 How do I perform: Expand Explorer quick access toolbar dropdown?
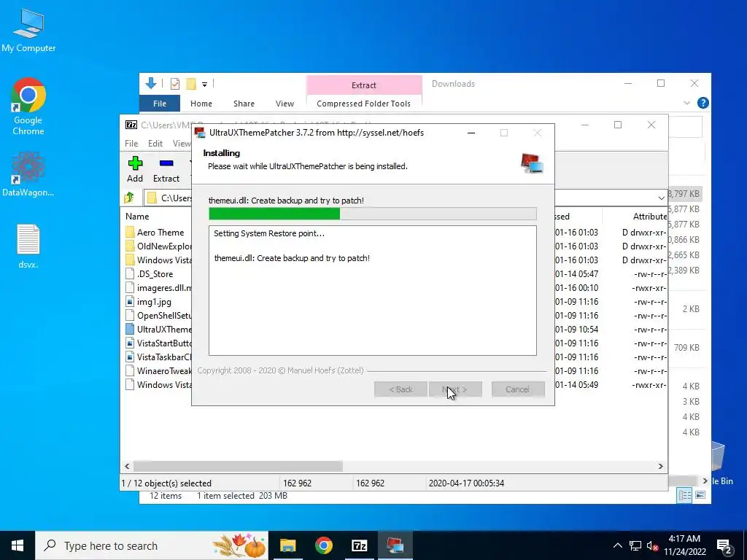click(204, 85)
